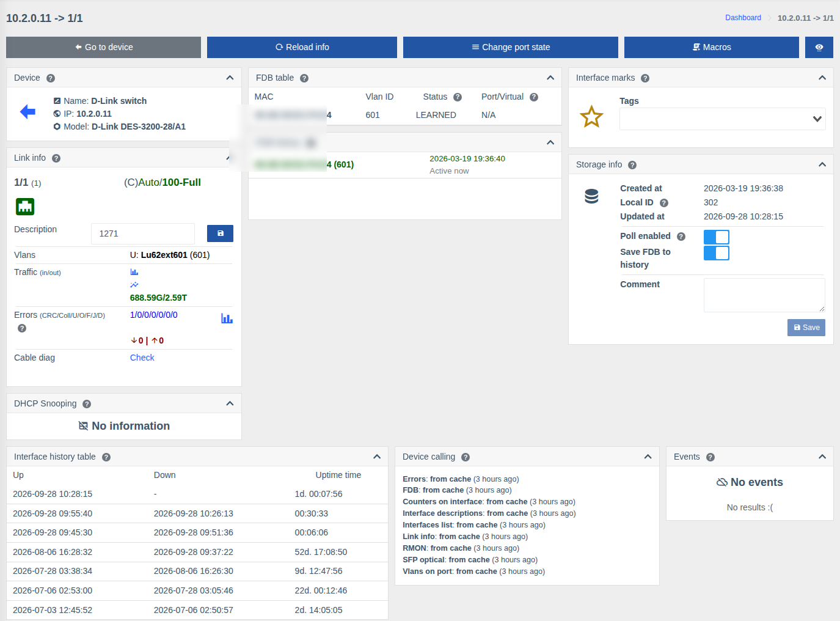Collapse the Interface marks panel
The width and height of the screenshot is (840, 621).
coord(822,78)
